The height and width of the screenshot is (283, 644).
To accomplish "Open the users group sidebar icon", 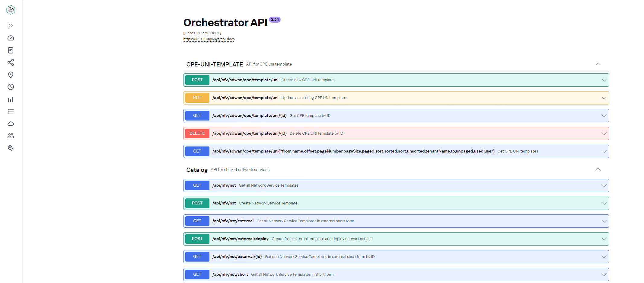I will pyautogui.click(x=11, y=136).
